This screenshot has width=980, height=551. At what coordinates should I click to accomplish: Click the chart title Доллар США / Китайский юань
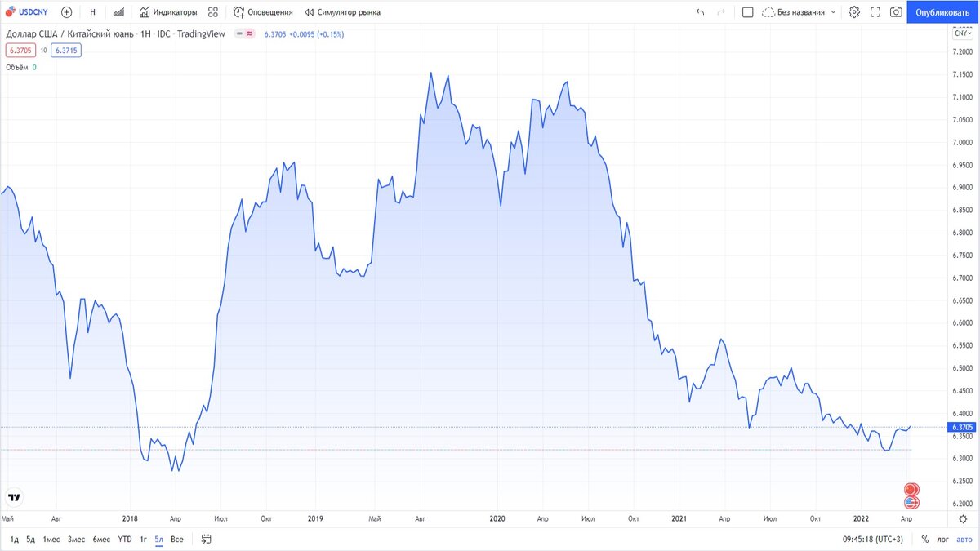tap(71, 34)
